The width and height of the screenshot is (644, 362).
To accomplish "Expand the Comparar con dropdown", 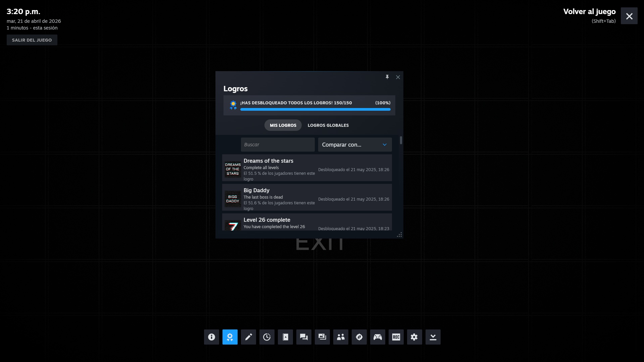I will point(355,145).
